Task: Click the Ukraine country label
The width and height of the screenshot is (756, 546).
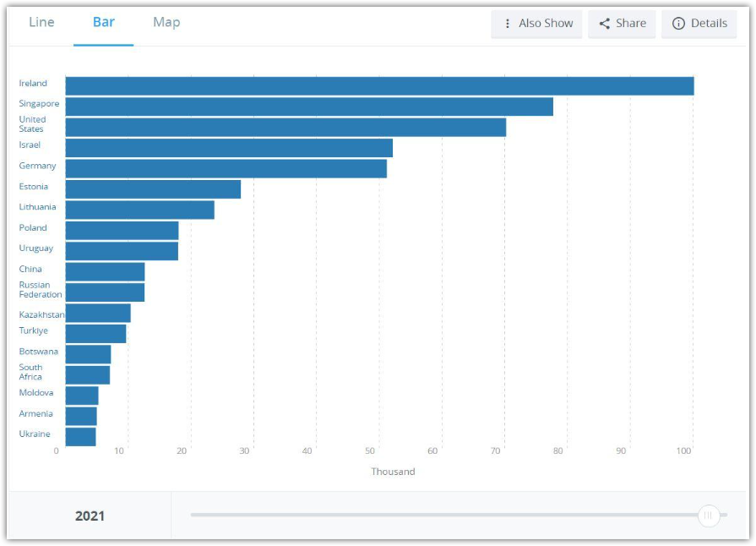Action: coord(35,434)
